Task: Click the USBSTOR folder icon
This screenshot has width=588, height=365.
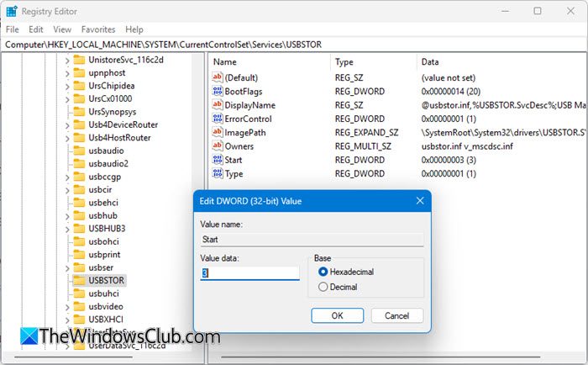Action: click(x=79, y=281)
